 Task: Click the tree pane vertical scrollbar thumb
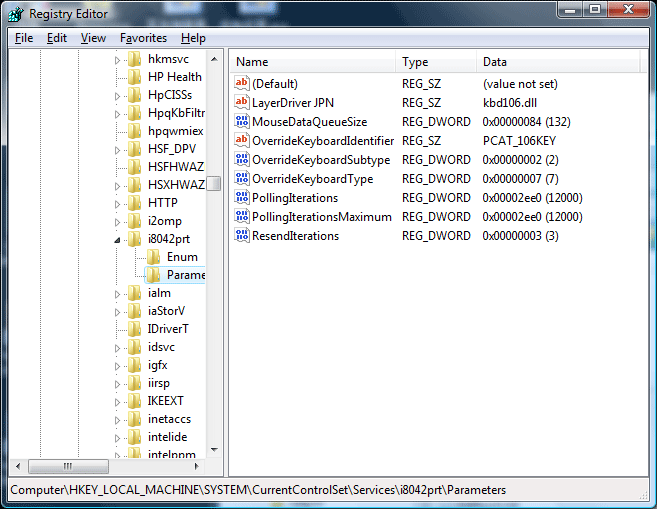(213, 184)
